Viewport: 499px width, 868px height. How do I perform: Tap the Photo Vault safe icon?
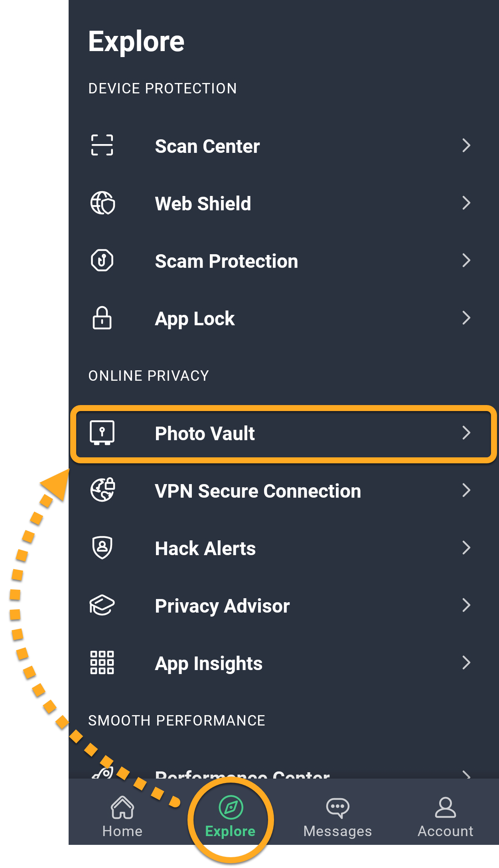coord(102,433)
